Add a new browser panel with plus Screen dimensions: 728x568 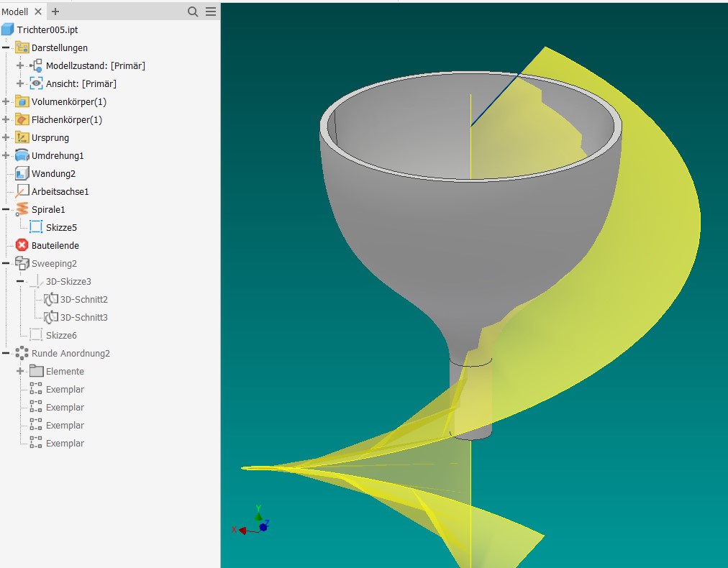[55, 12]
